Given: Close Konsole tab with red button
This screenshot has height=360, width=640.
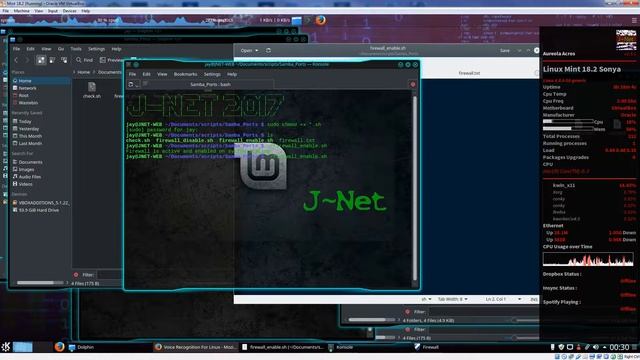Looking at the screenshot, I should coord(413,84).
